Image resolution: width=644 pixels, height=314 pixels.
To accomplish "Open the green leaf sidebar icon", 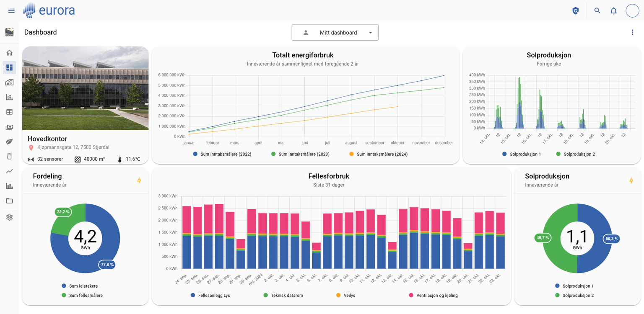I will pyautogui.click(x=9, y=142).
